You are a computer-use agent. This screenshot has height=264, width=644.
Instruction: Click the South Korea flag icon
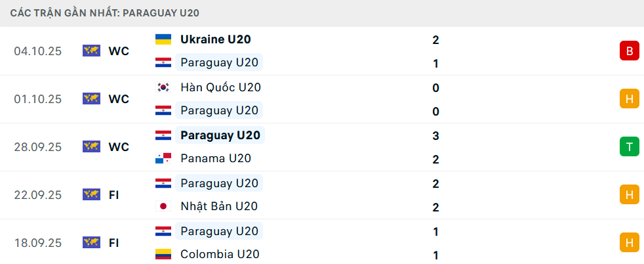tap(163, 87)
